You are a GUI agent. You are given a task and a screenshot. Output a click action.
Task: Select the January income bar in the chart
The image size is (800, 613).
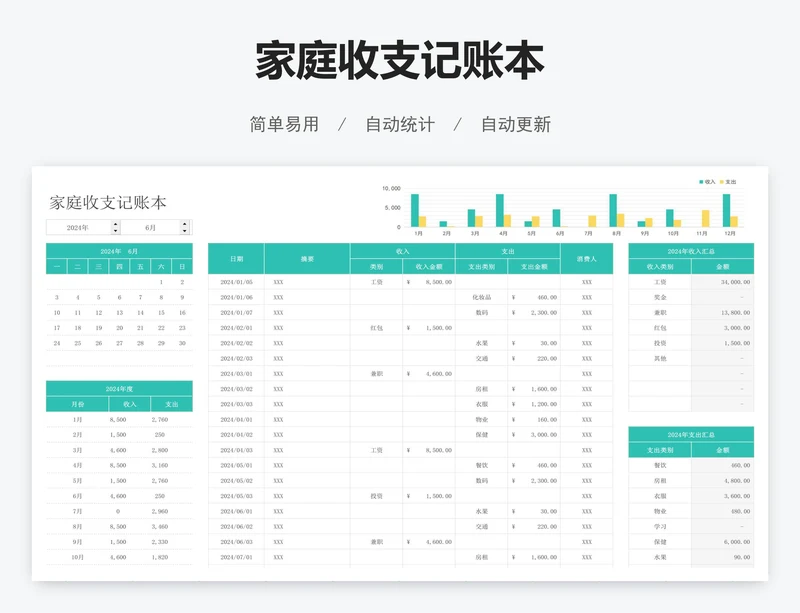[x=415, y=210]
